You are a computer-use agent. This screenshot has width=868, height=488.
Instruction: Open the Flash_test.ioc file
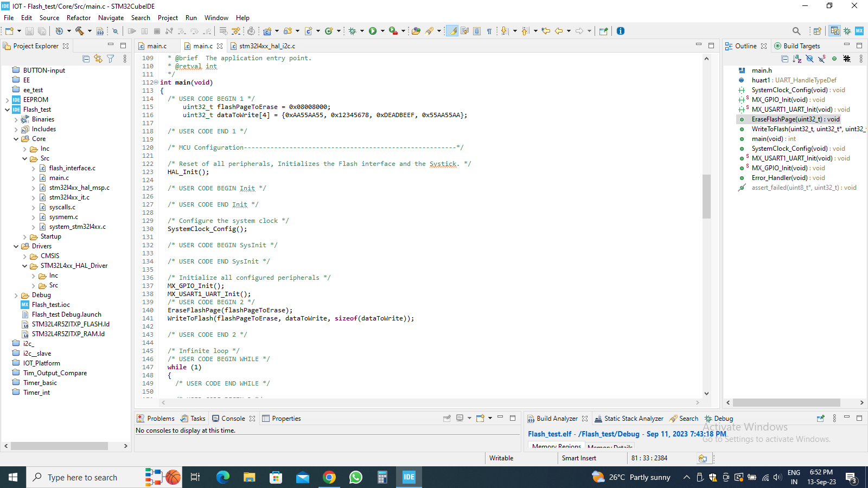(50, 305)
